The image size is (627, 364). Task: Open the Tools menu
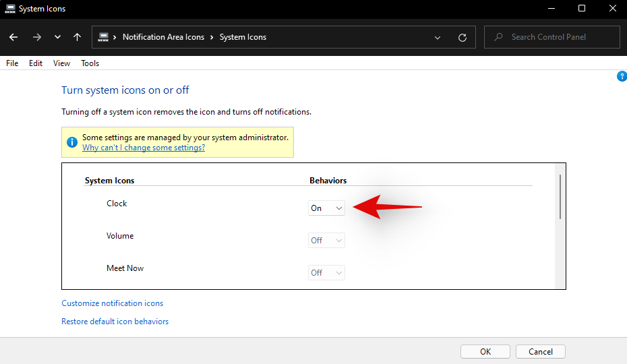point(90,63)
